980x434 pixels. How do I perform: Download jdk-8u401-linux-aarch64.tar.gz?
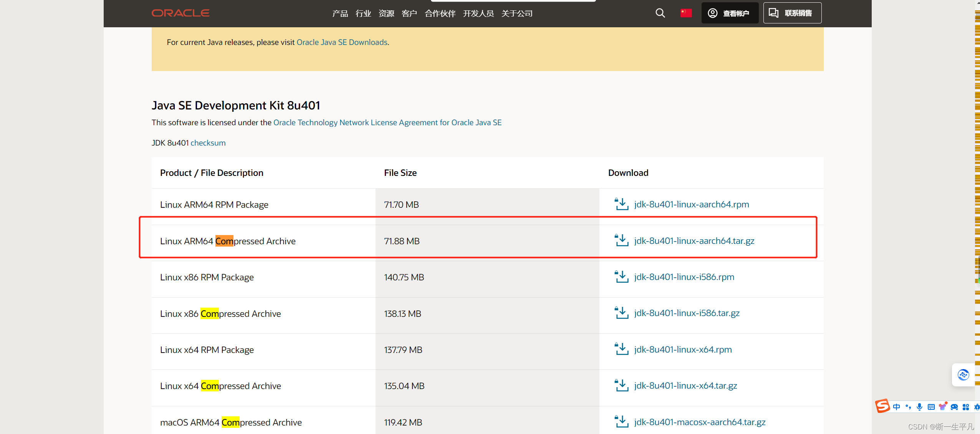(x=694, y=241)
